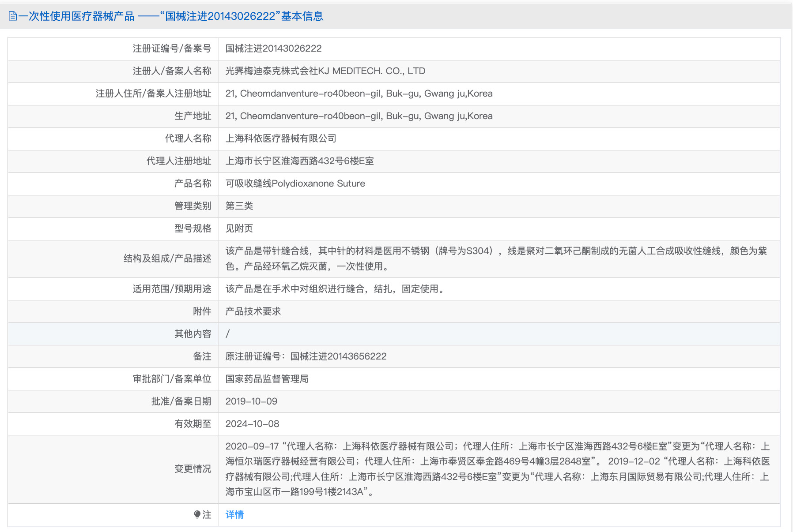Image resolution: width=793 pixels, height=532 pixels.
Task: Click the approval date 2019-10-09
Action: (251, 401)
